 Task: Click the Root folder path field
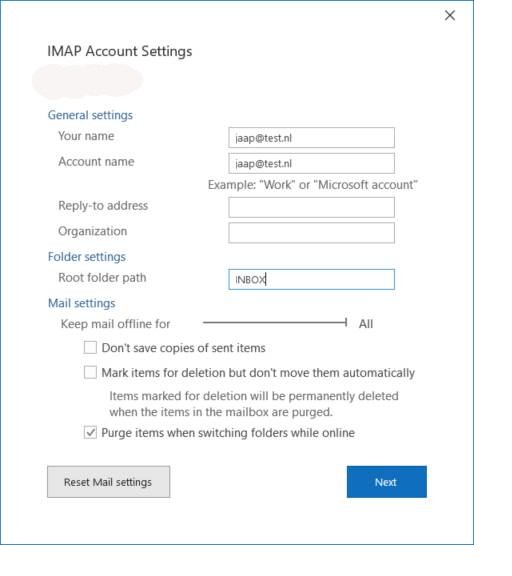pos(311,280)
